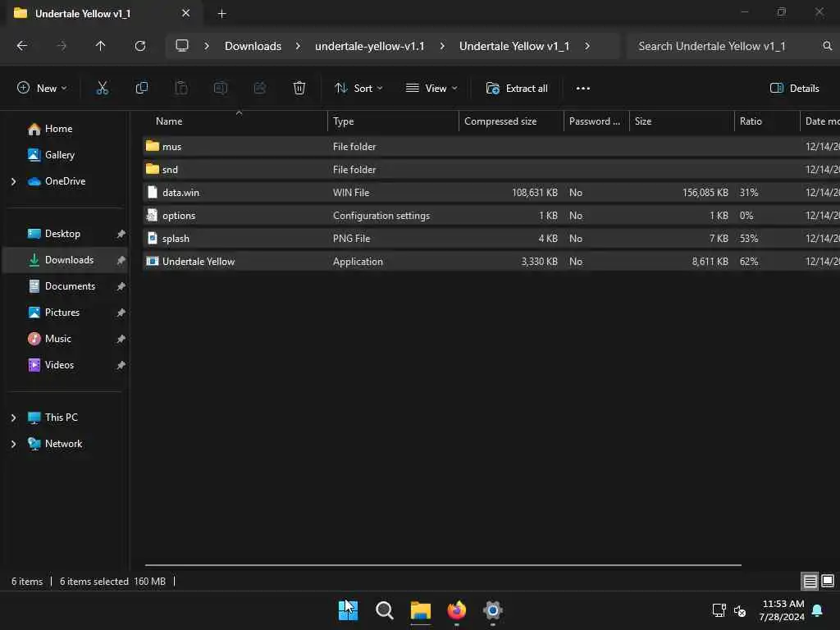Open Settings gear on the taskbar
The width and height of the screenshot is (840, 630).
pyautogui.click(x=493, y=610)
